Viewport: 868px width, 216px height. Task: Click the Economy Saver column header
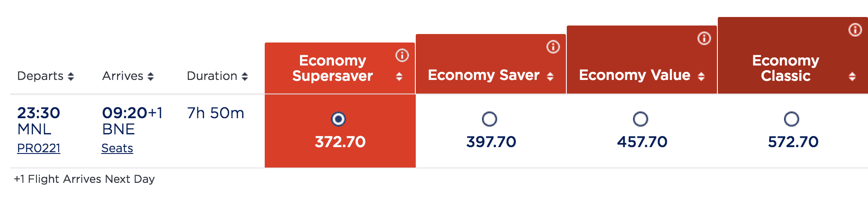click(x=483, y=75)
